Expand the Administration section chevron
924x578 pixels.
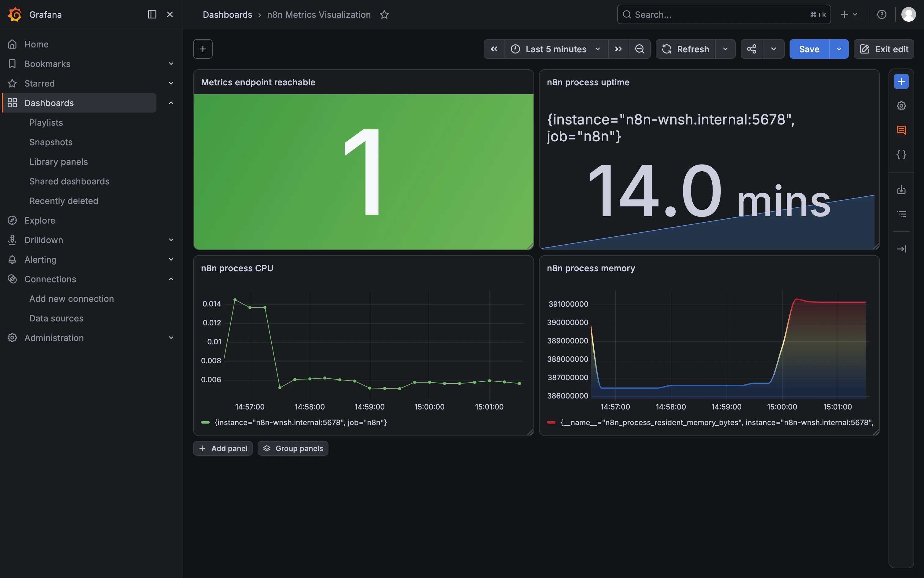[x=171, y=338]
